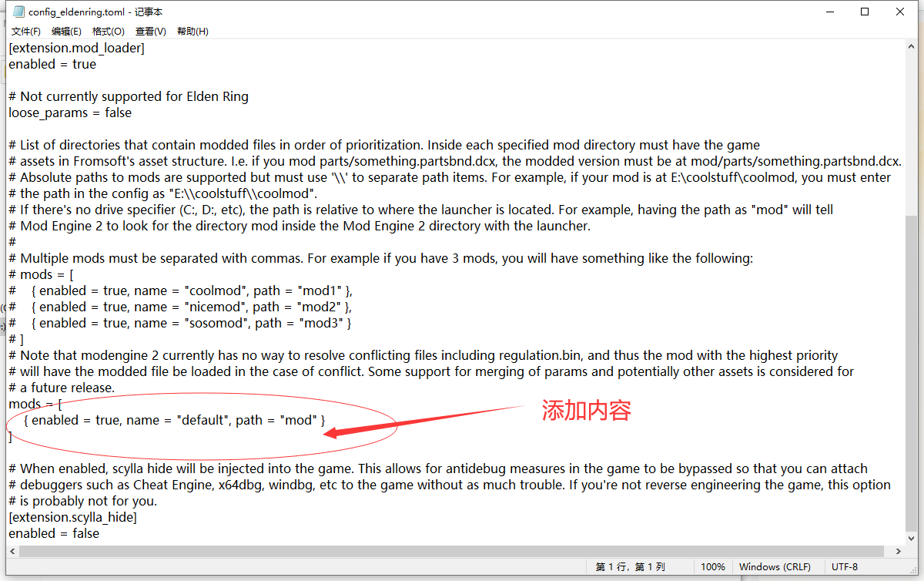Open the 文件(F) menu
This screenshot has height=581, width=924.
coord(26,32)
